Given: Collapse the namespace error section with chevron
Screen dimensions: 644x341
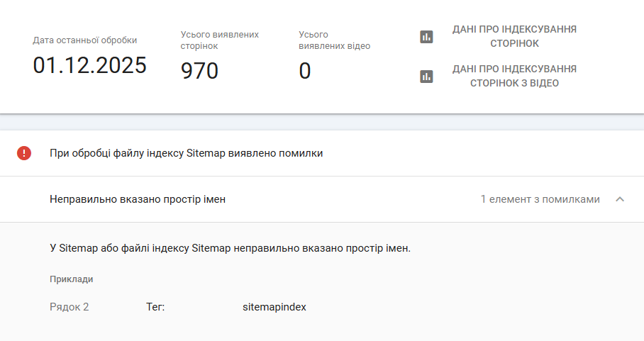Looking at the screenshot, I should point(620,199).
